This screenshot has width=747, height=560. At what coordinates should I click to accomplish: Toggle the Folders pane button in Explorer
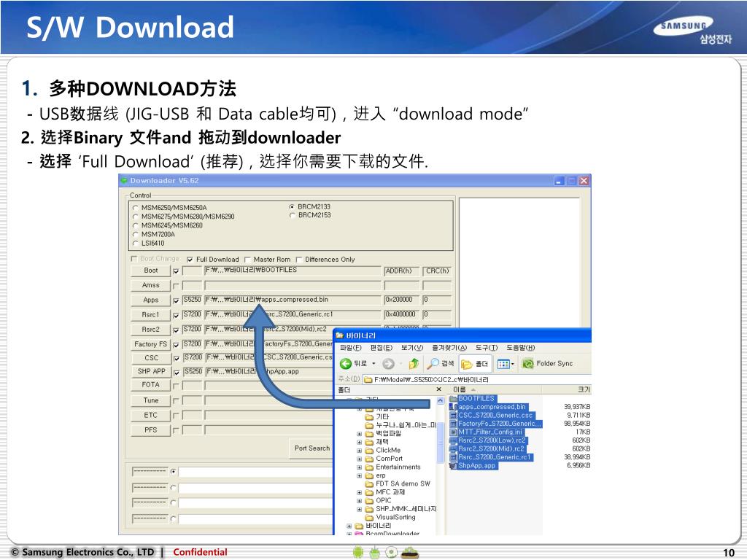coord(474,364)
